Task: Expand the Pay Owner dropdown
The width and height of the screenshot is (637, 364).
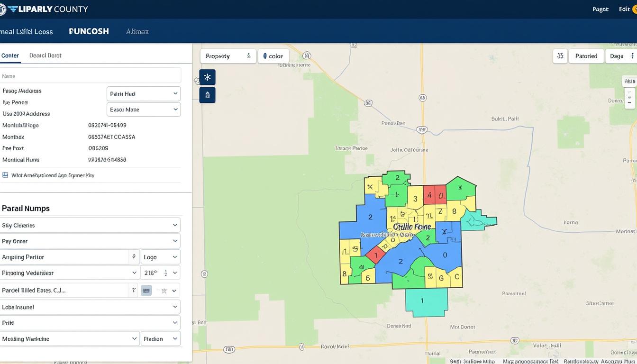Action: tap(91, 241)
